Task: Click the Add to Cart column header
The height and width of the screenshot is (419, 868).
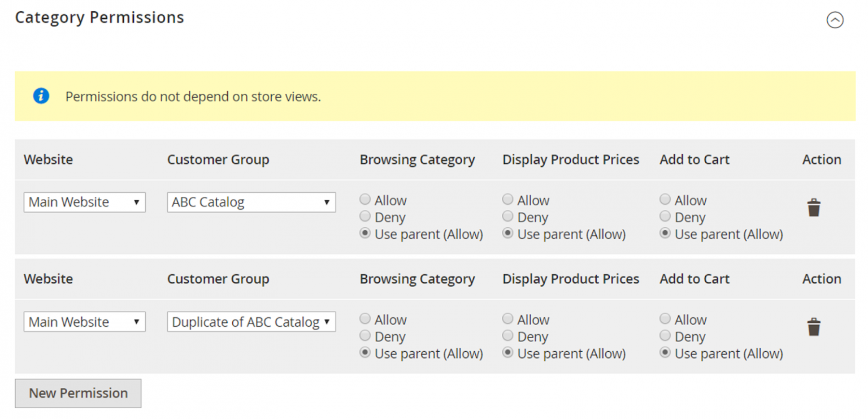Action: [x=695, y=159]
